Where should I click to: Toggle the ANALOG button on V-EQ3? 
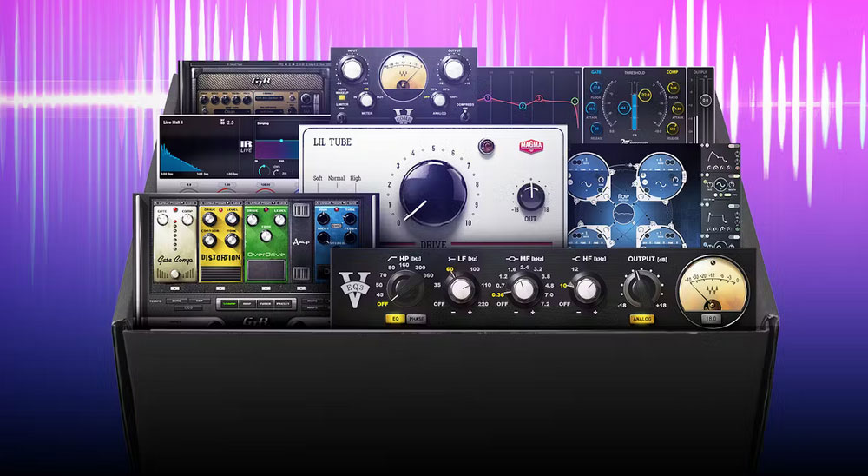click(x=642, y=319)
